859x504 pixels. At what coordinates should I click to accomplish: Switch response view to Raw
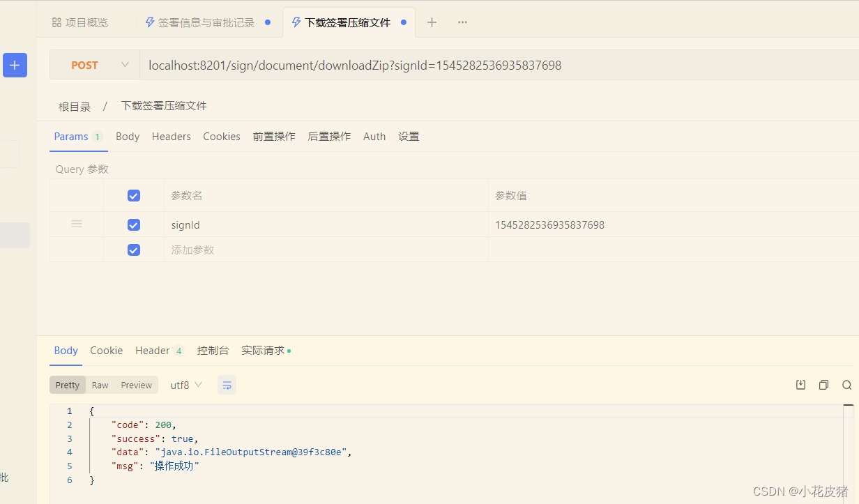[x=100, y=385]
